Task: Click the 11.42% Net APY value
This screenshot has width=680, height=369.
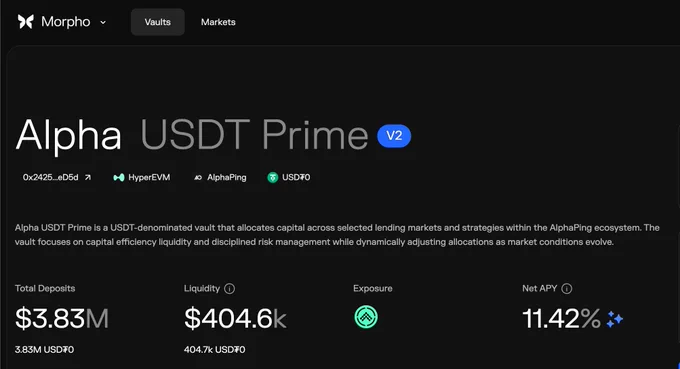Action: 561,319
